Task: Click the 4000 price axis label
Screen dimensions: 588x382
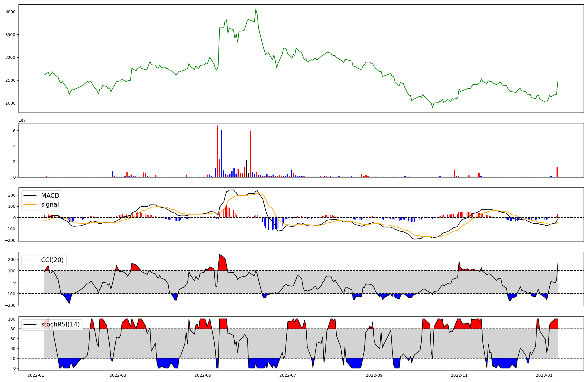Action: [x=11, y=12]
